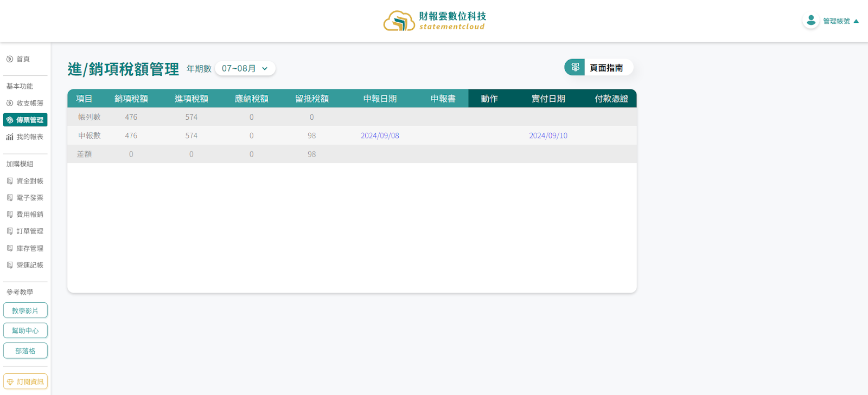868x395 pixels.
Task: Click the 收支帳簿 icon
Action: (x=10, y=103)
